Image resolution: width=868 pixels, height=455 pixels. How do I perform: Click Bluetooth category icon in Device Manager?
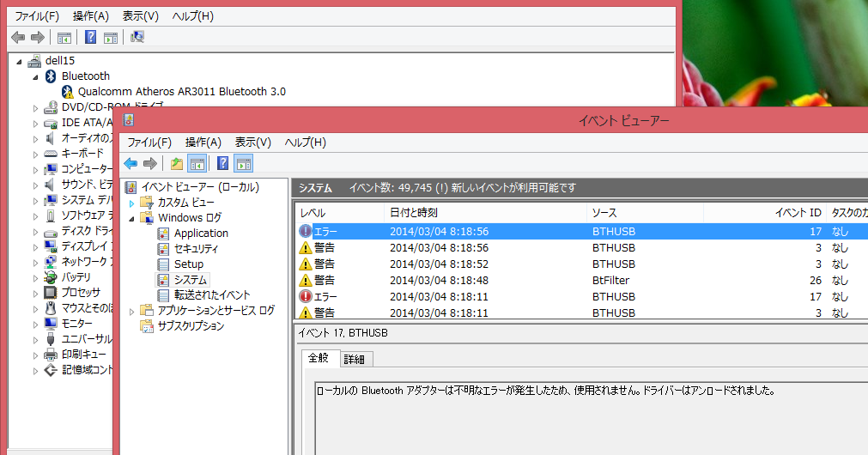coord(51,76)
